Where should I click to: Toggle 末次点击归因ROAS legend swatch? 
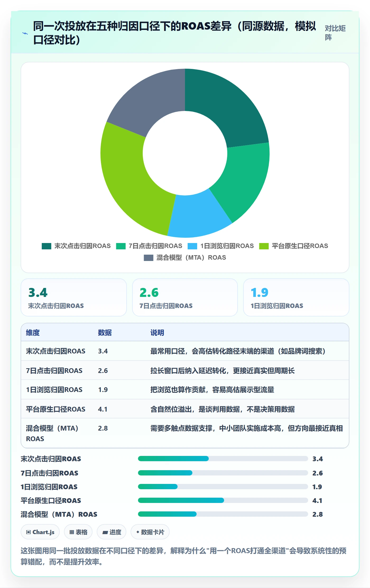coord(46,246)
